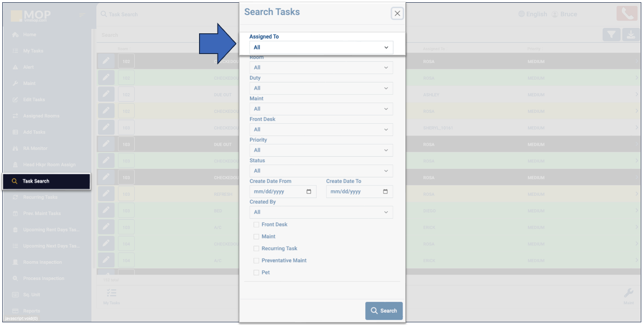Click the Search button
The height and width of the screenshot is (325, 644).
(x=384, y=311)
